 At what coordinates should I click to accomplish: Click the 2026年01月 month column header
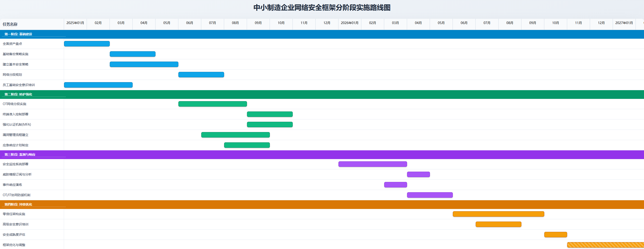[x=349, y=23]
